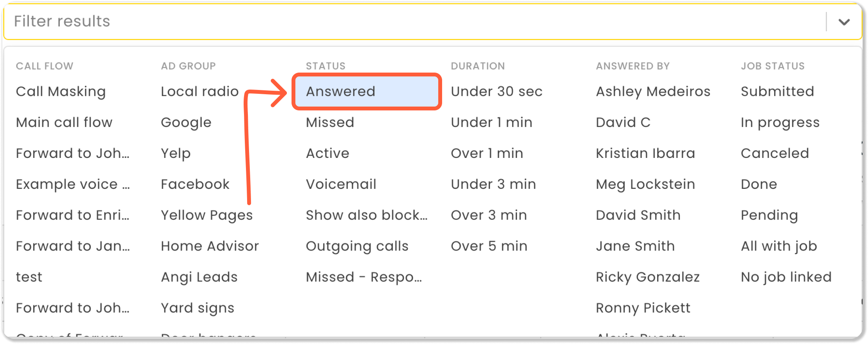This screenshot has height=344, width=868.
Task: Filter by Call Masking call flow
Action: 61,92
